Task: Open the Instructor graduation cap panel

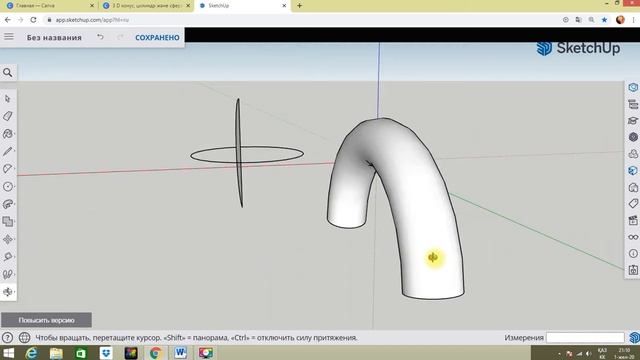Action: coord(633,121)
